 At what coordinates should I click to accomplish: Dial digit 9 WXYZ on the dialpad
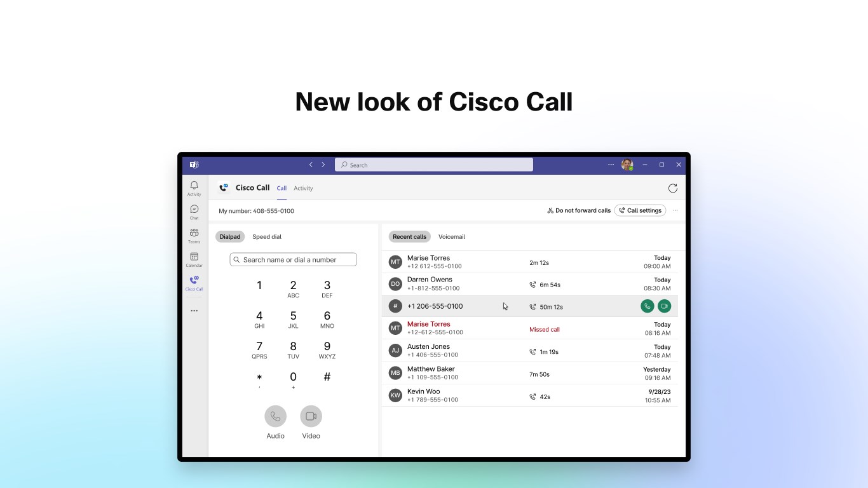click(x=327, y=349)
